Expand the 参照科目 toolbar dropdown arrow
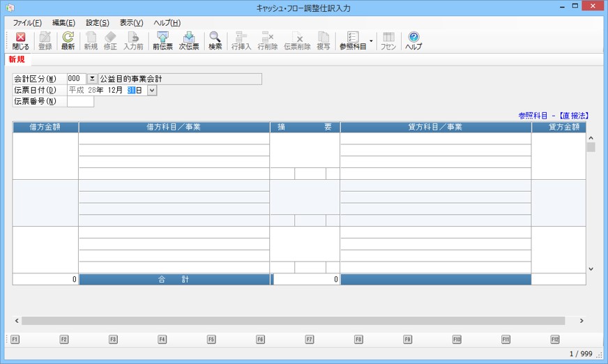Image resolution: width=608 pixels, height=364 pixels. pos(371,41)
